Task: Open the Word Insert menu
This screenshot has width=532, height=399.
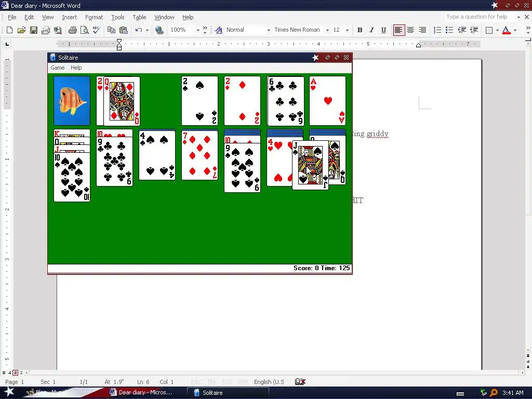Action: (69, 17)
